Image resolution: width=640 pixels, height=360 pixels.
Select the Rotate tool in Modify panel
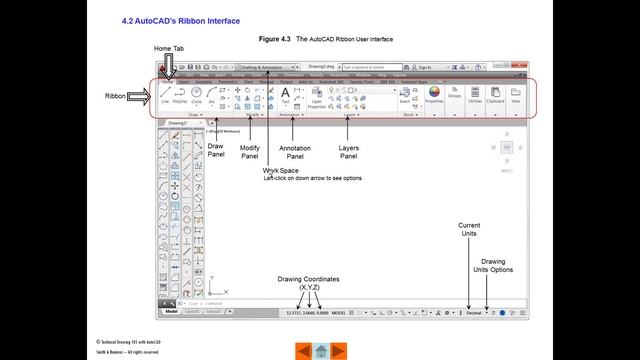(x=247, y=90)
